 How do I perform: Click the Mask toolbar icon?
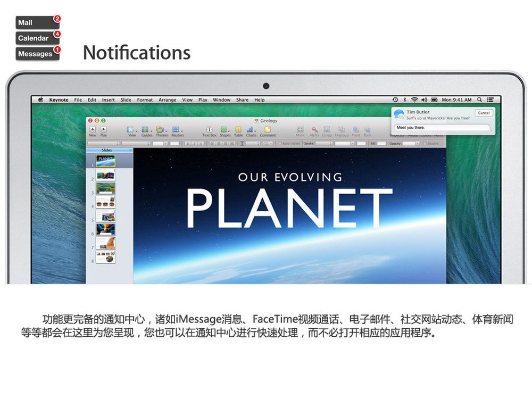tap(300, 130)
